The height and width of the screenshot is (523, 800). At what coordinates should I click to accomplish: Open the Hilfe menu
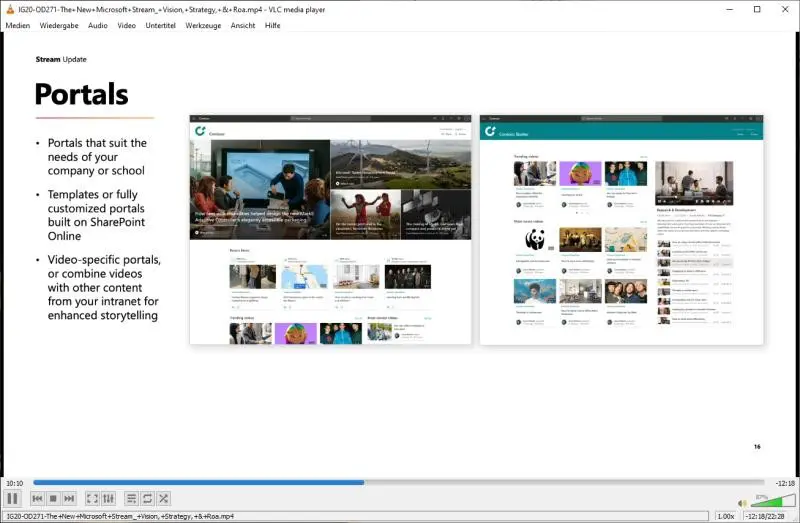click(x=272, y=25)
